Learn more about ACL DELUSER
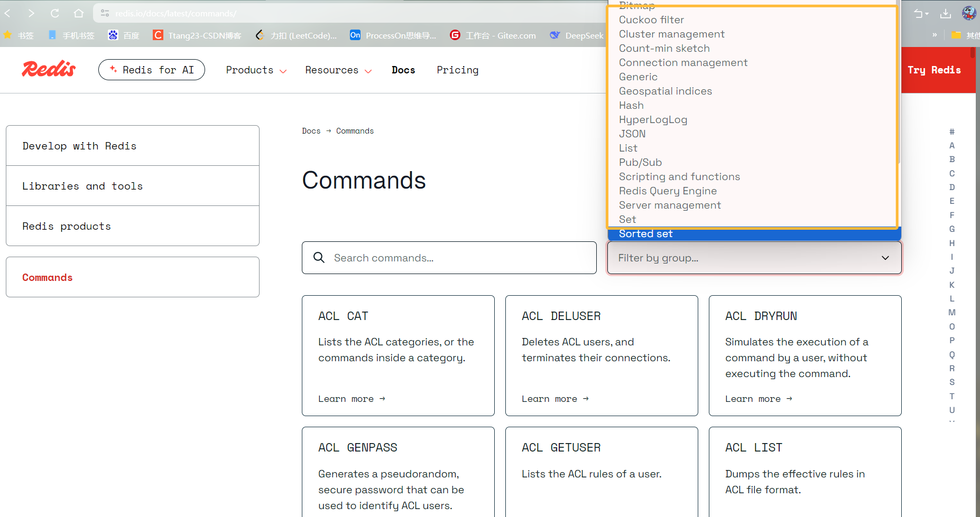 555,399
